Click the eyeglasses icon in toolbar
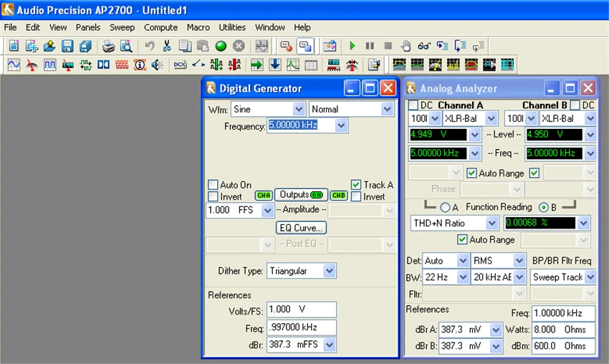This screenshot has width=609, height=364. (x=423, y=46)
